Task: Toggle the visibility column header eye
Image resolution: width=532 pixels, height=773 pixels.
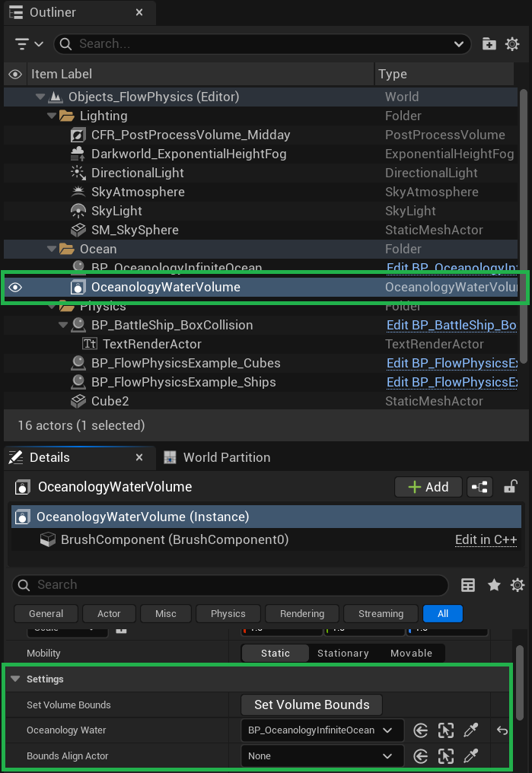Action: click(x=15, y=74)
